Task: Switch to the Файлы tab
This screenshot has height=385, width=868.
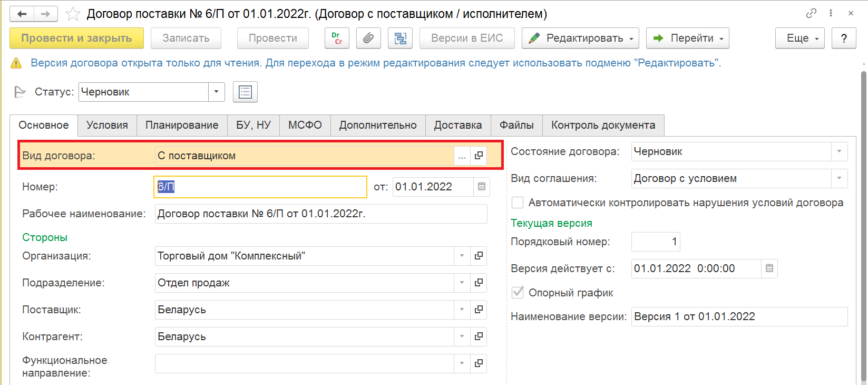Action: tap(516, 125)
